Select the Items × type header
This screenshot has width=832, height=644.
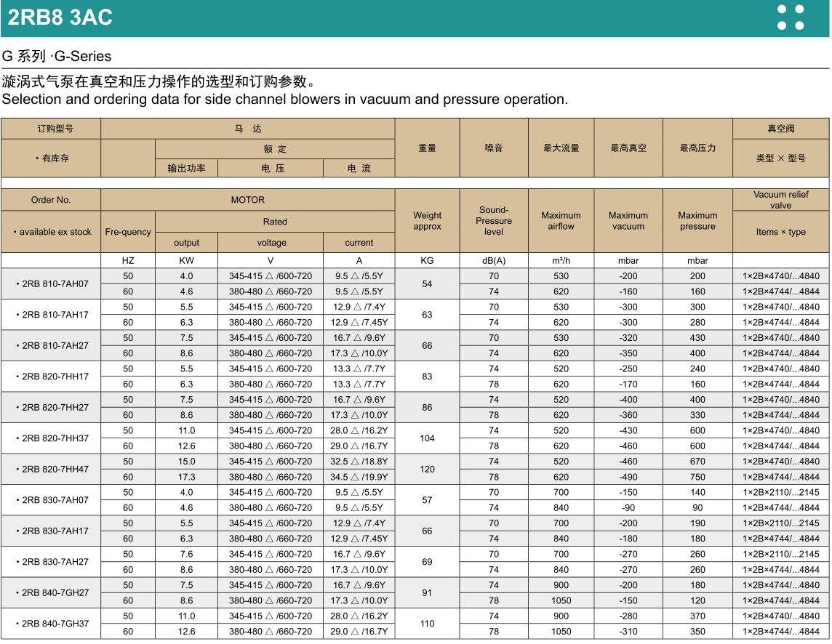pos(780,232)
